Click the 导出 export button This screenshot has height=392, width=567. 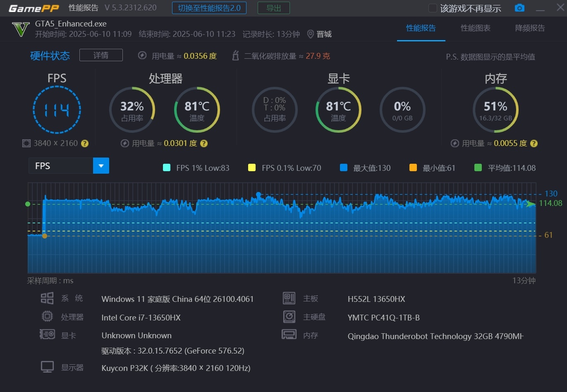pos(274,8)
